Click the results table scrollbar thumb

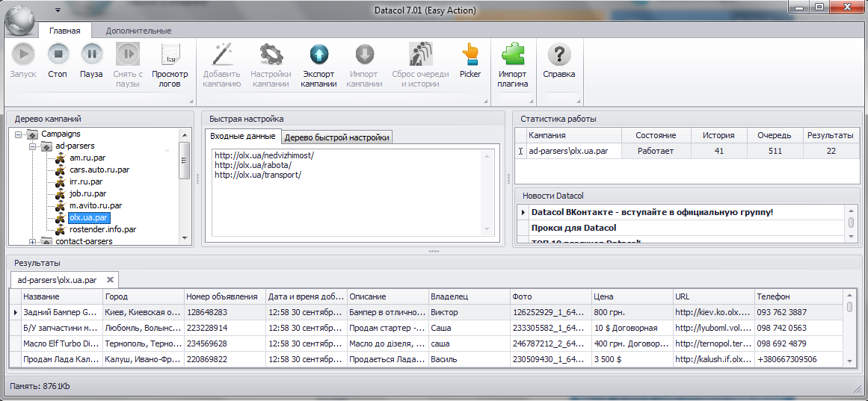pos(850,306)
